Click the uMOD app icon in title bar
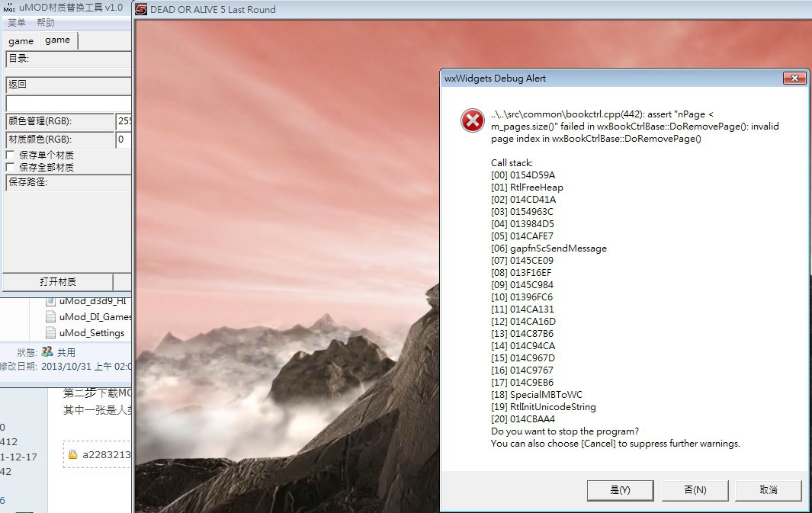Screen dimensions: 812x513 click(x=9, y=8)
